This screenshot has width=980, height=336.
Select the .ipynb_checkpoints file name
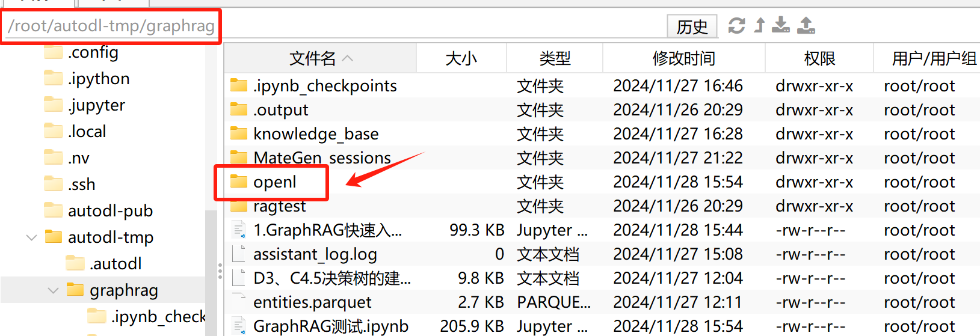point(325,86)
